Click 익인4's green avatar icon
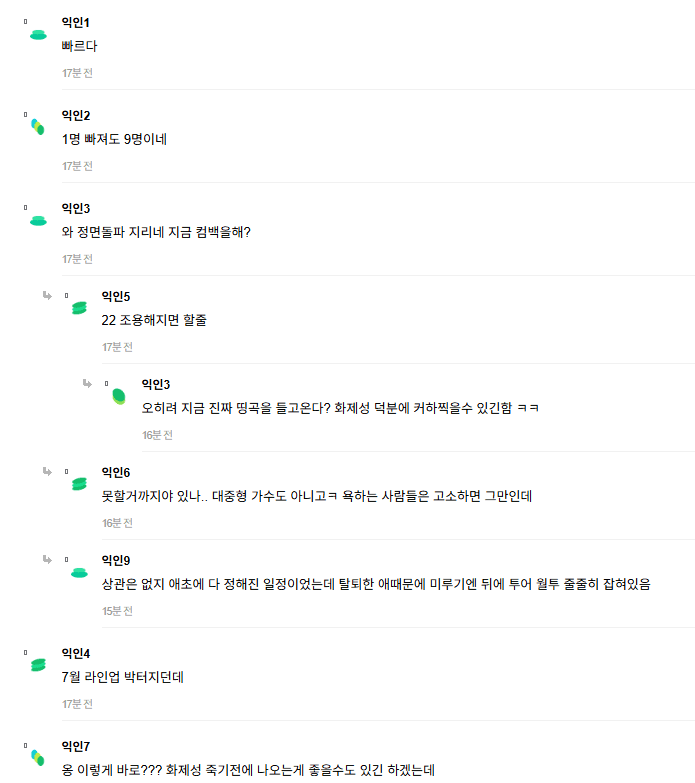This screenshot has height=783, width=695. point(38,665)
